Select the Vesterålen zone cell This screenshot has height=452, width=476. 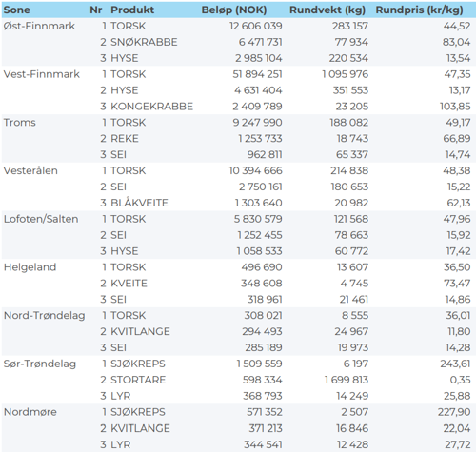[30, 170]
